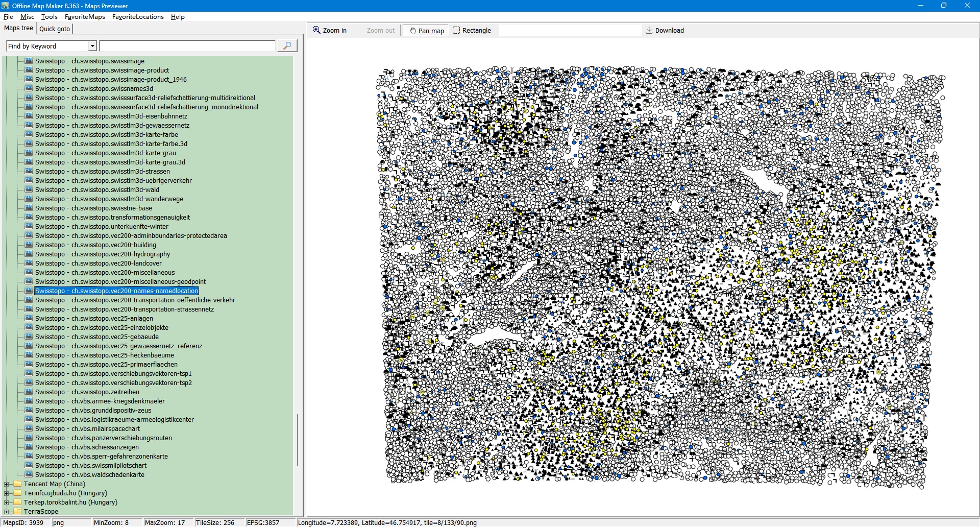Expand the Tencent Map (China) folder
The width and height of the screenshot is (980, 527).
[x=7, y=484]
